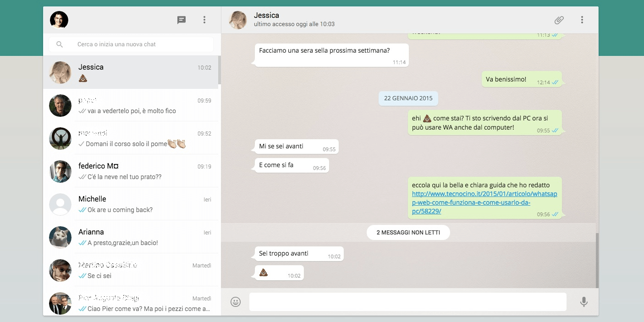Open the Jessica conversation options menu

tap(582, 20)
